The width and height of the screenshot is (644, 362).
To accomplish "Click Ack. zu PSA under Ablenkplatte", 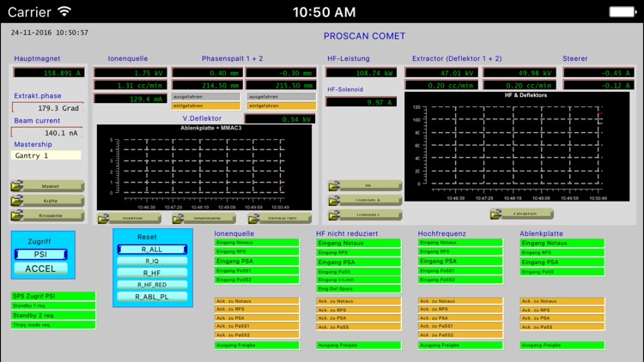I will tap(562, 318).
